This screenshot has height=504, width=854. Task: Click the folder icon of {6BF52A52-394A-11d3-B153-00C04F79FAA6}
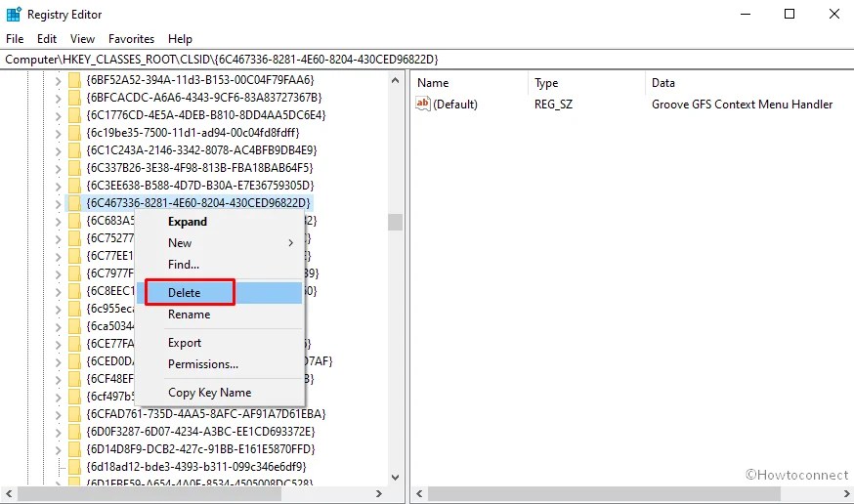(x=74, y=80)
